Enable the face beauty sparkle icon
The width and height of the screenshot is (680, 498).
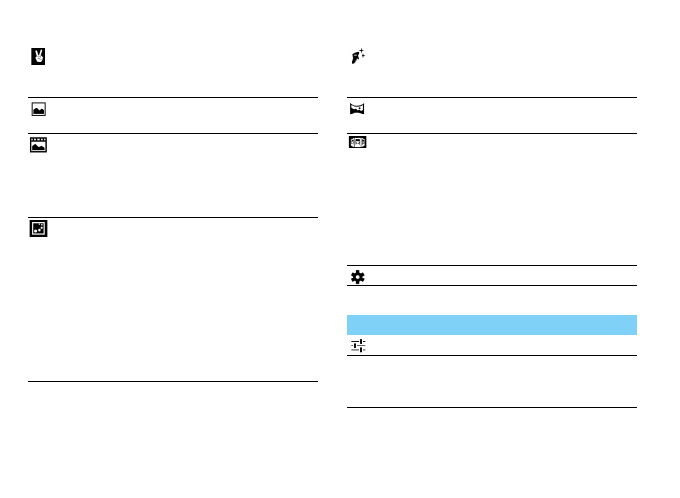click(x=357, y=58)
